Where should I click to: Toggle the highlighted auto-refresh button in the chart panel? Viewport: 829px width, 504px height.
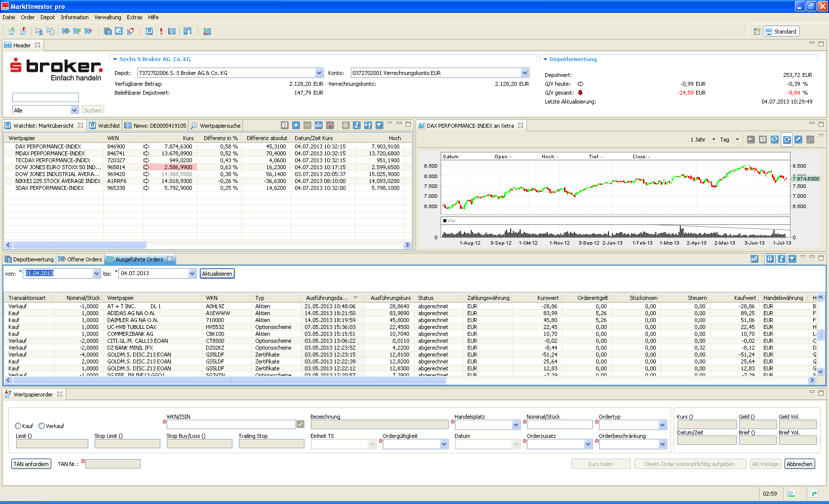(787, 140)
